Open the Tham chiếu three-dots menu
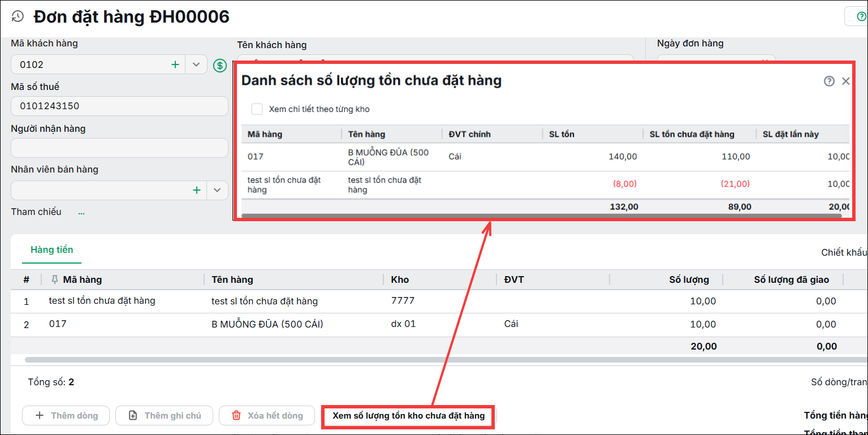 point(81,213)
